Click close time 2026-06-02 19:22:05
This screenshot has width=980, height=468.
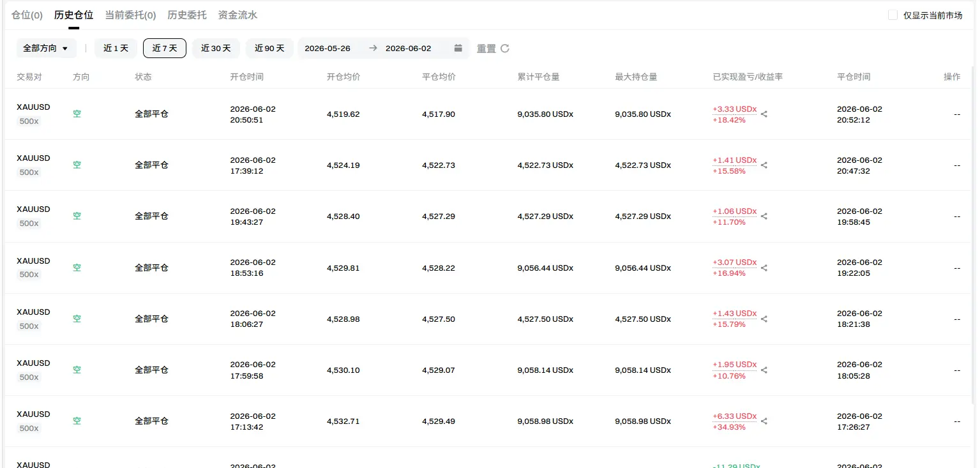coord(859,268)
